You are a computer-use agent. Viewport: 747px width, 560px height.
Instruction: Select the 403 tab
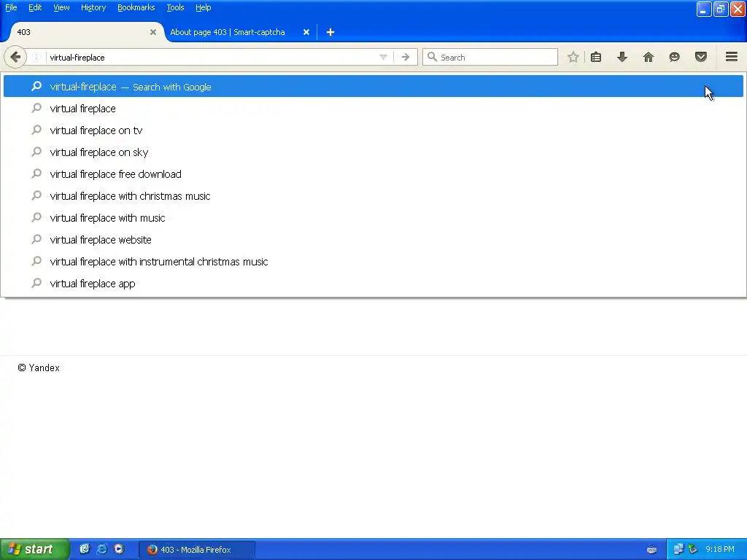[86, 32]
